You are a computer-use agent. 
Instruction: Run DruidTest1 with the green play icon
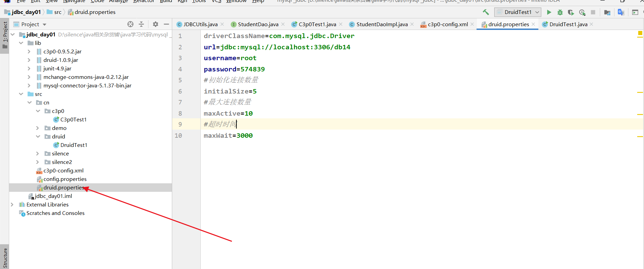click(549, 12)
